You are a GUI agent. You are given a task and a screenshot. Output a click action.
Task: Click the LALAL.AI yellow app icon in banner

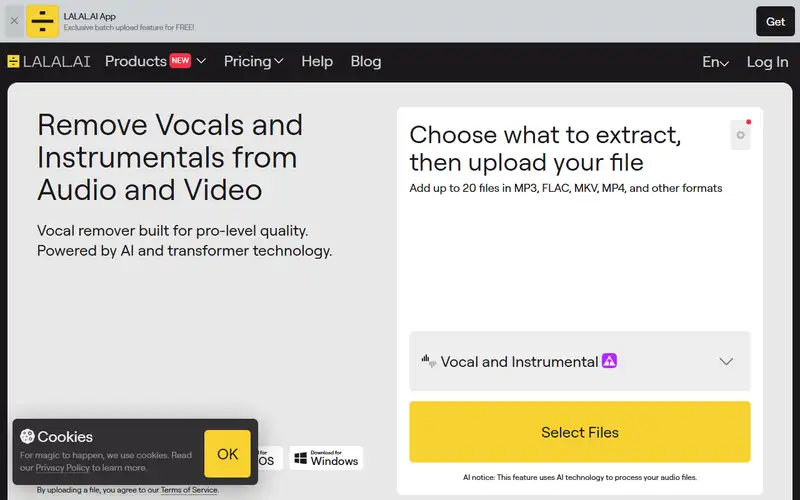(42, 21)
